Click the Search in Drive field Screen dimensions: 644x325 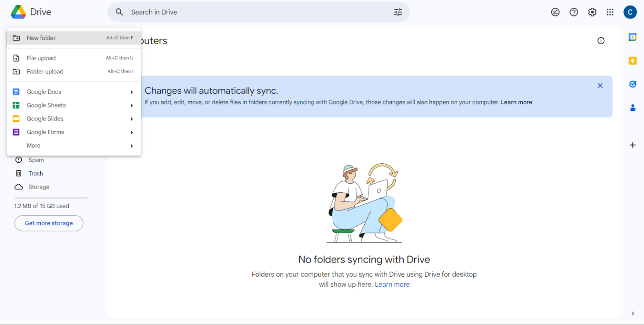pos(258,12)
